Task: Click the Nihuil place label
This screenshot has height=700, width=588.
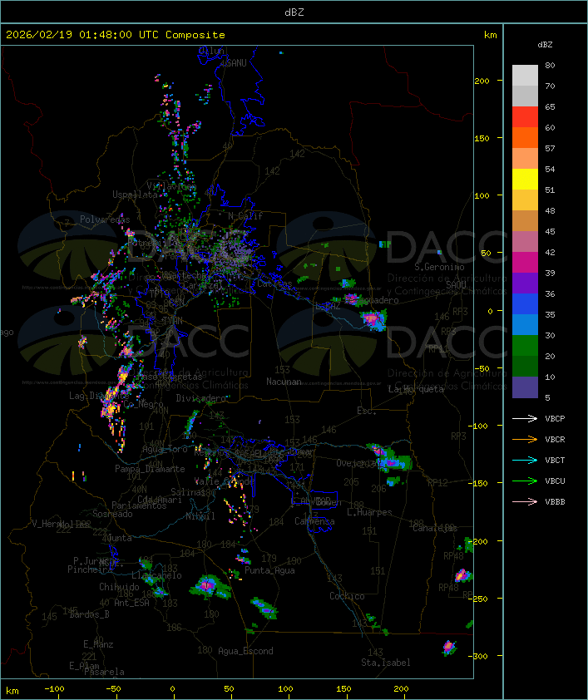Action: coord(200,516)
